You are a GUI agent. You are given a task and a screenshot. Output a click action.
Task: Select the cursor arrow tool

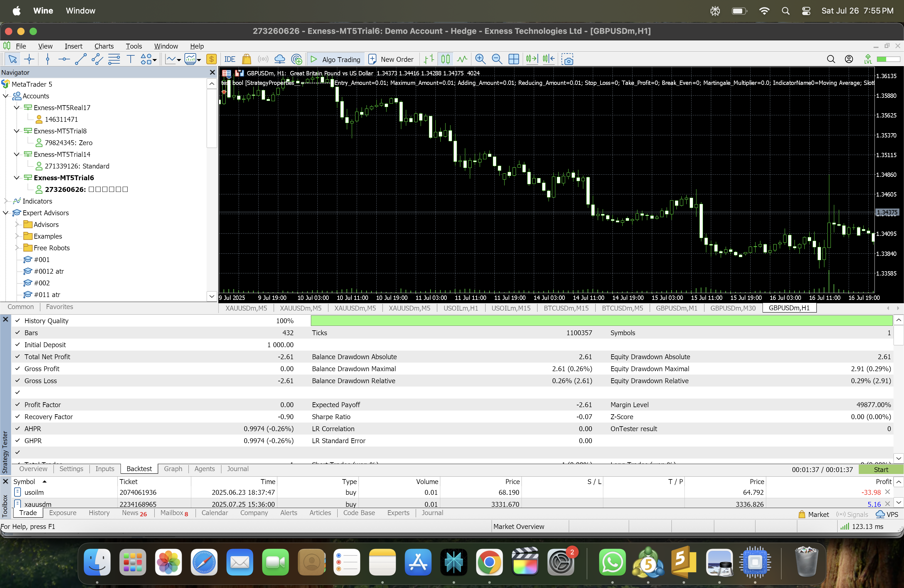pyautogui.click(x=13, y=59)
